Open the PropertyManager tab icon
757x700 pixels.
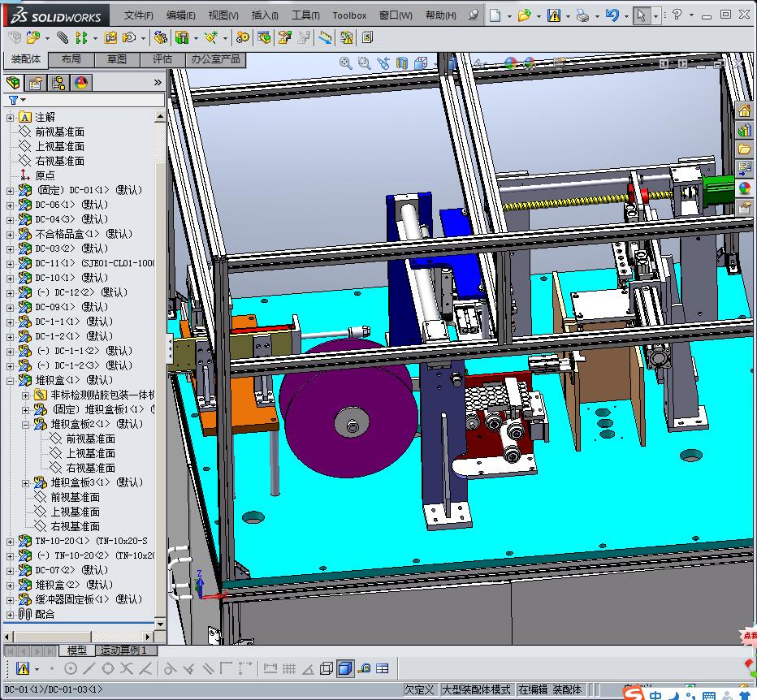tap(35, 83)
